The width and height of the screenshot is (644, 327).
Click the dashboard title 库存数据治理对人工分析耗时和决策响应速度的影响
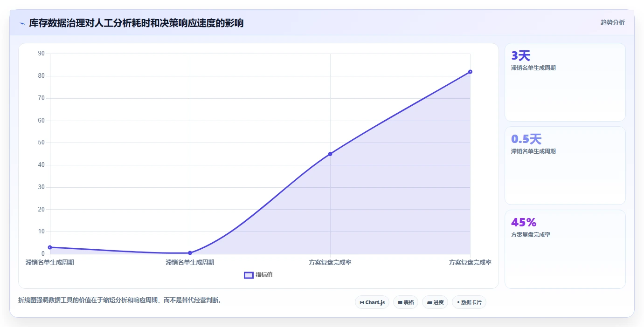(136, 23)
